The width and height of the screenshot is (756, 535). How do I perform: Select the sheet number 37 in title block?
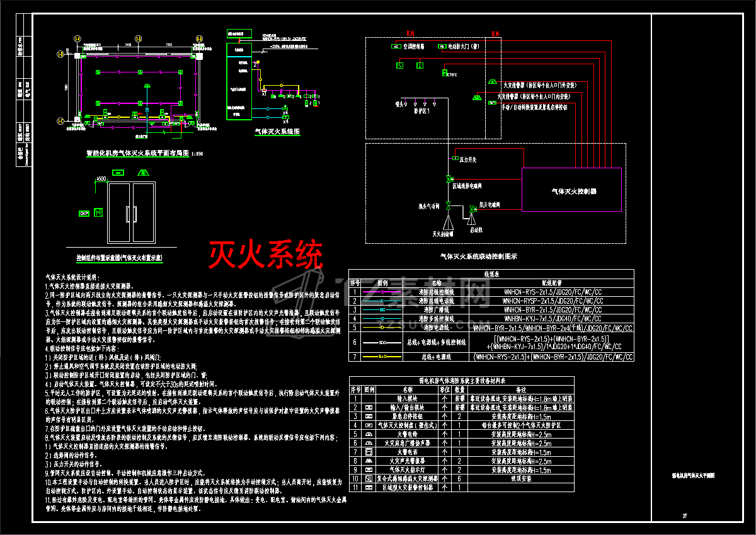[684, 515]
